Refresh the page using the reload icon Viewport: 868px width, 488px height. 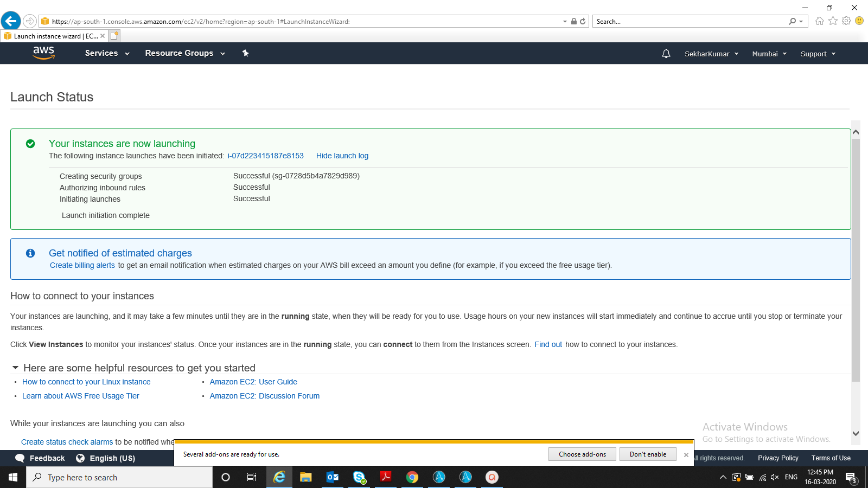(x=583, y=22)
